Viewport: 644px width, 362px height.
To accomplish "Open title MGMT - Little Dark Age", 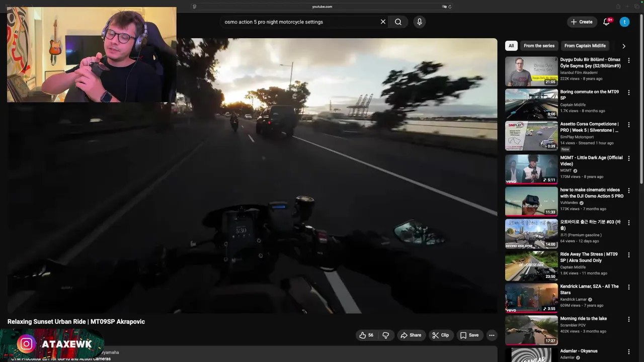I will pos(591,161).
